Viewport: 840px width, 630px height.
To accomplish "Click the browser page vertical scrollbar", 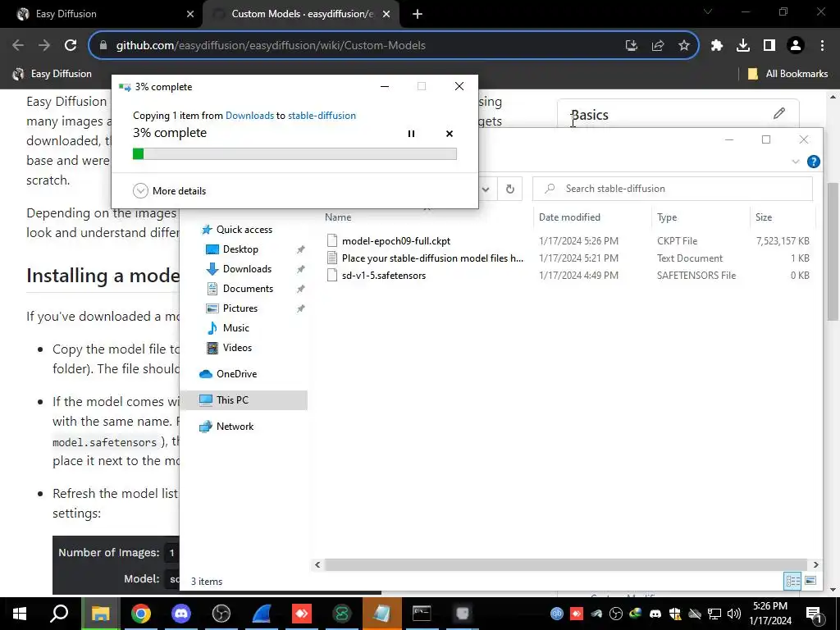I will pos(833,252).
